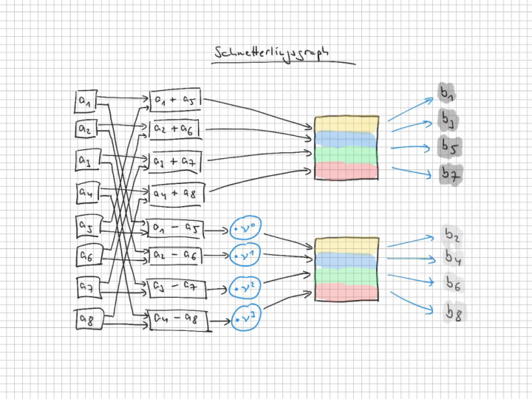Click the output label b2
This screenshot has width=532, height=399.
point(452,235)
